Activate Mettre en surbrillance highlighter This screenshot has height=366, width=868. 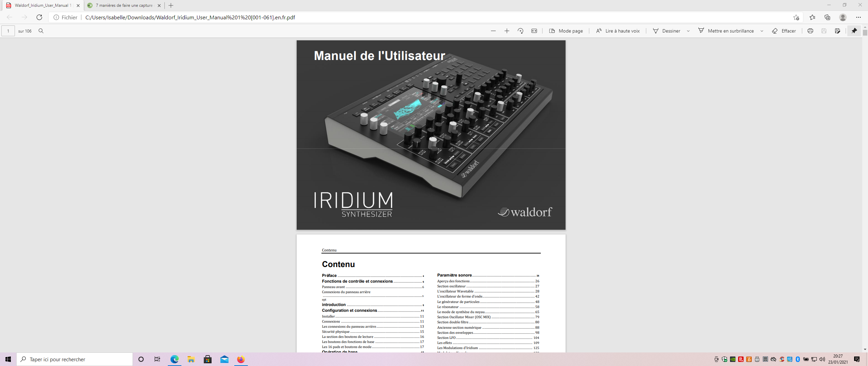coord(726,31)
